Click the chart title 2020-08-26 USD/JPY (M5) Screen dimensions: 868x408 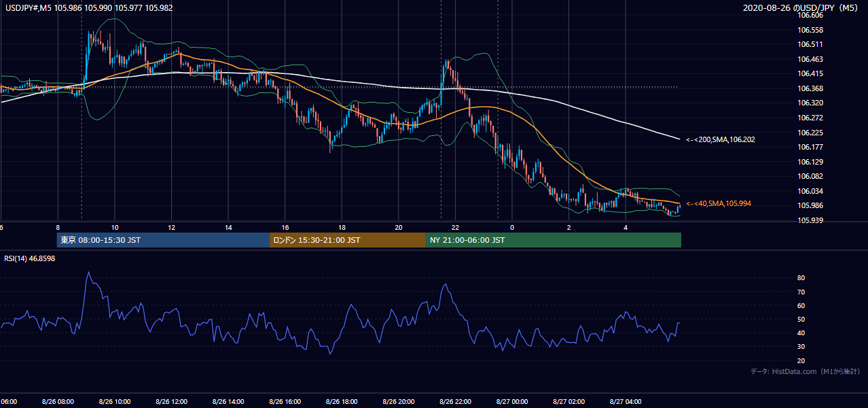pos(801,7)
